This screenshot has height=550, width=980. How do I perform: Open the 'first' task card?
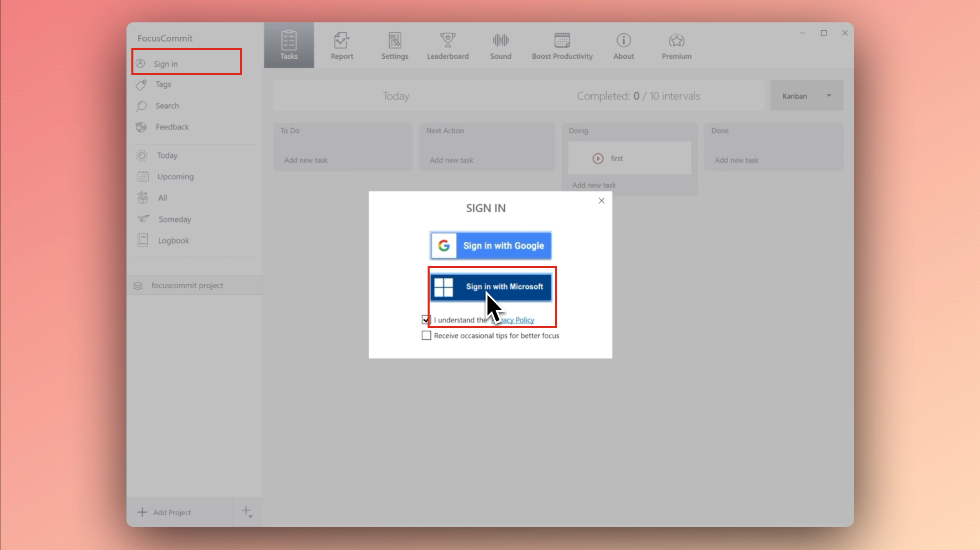(630, 158)
